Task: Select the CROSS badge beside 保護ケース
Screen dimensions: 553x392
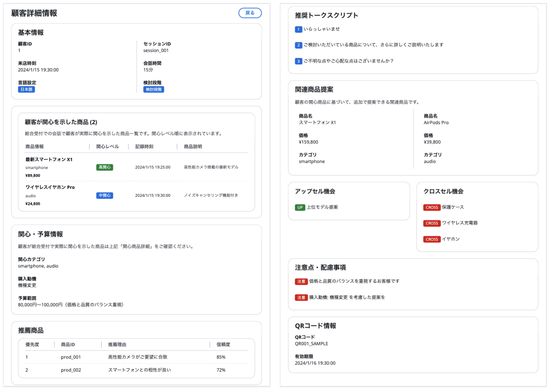Action: (432, 207)
